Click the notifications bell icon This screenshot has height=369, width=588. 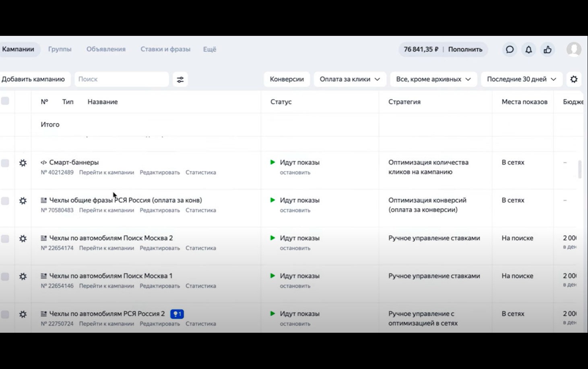click(528, 50)
